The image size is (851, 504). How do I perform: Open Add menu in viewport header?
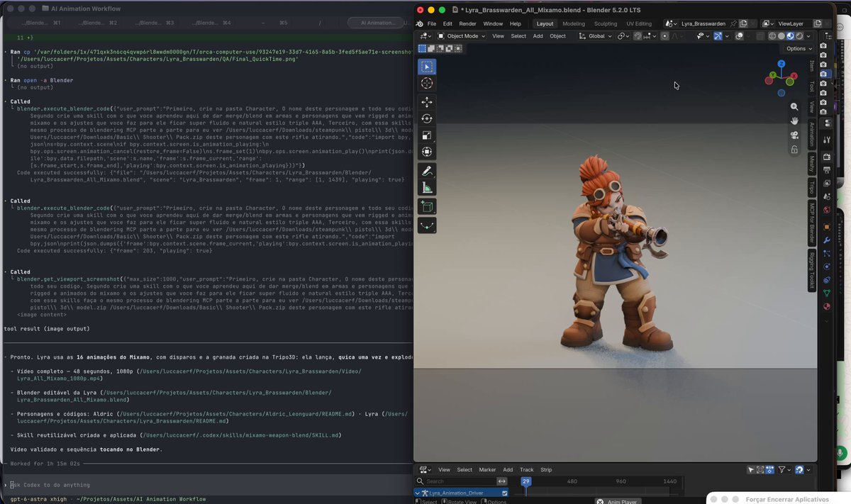pyautogui.click(x=538, y=36)
